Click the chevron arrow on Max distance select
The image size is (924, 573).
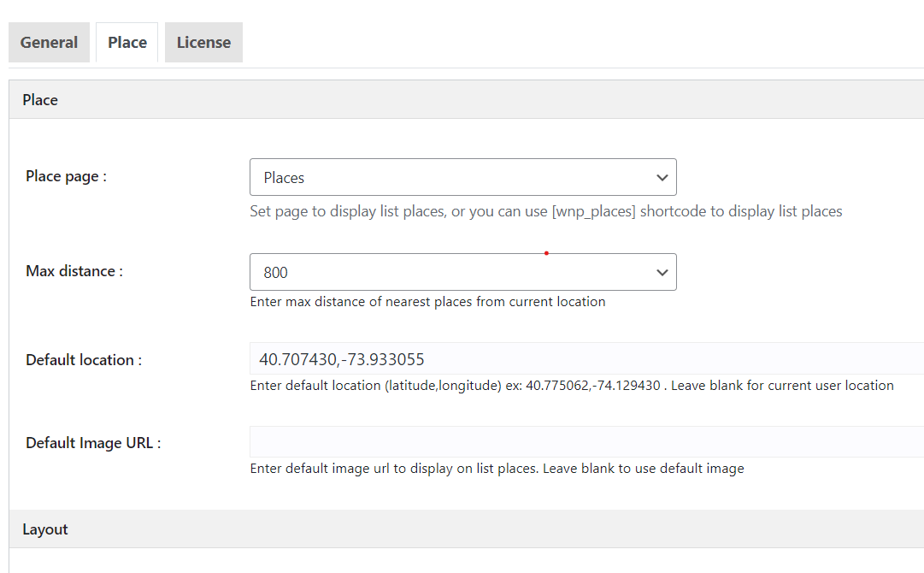pyautogui.click(x=661, y=272)
